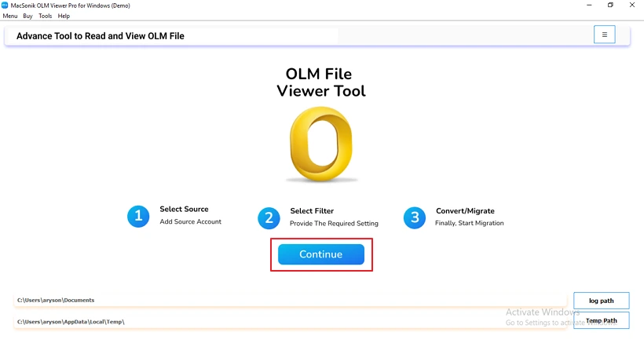Minimize the MacSonik window
Viewport: 644px width, 343px height.
tap(589, 5)
